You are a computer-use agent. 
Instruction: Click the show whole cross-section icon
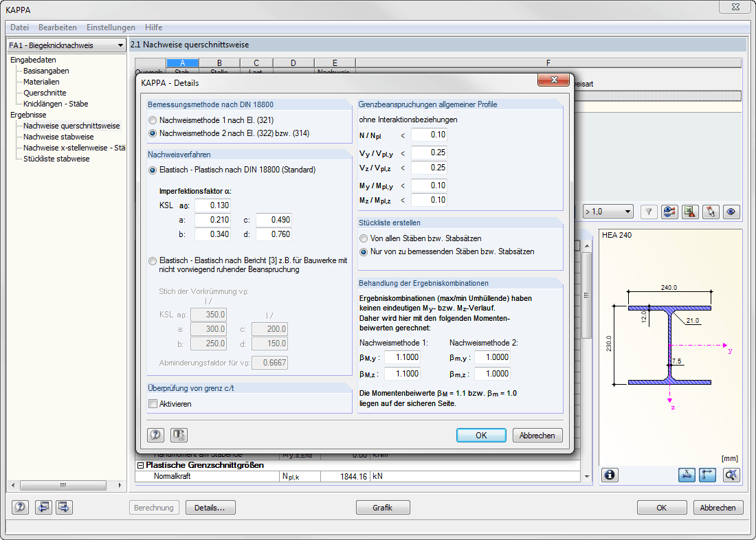[732, 475]
